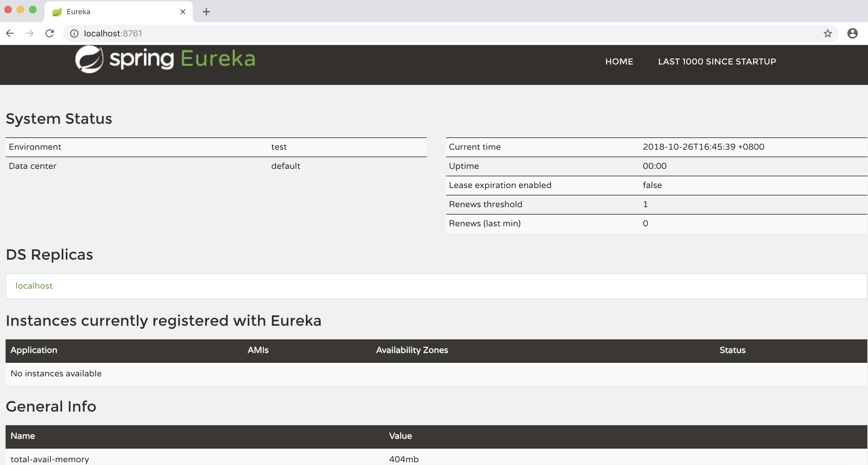Reload the localhost page
The height and width of the screenshot is (465, 868).
pos(49,33)
